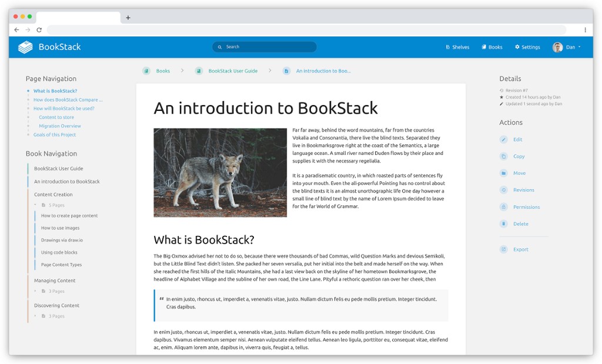Click the BookStack User Guide breadcrumb icon

click(199, 71)
